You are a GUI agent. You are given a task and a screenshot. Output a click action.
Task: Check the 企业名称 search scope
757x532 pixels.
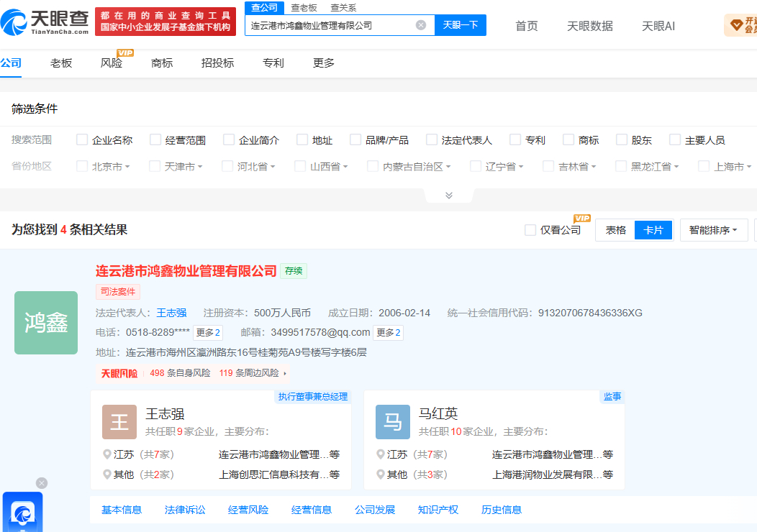coord(82,140)
